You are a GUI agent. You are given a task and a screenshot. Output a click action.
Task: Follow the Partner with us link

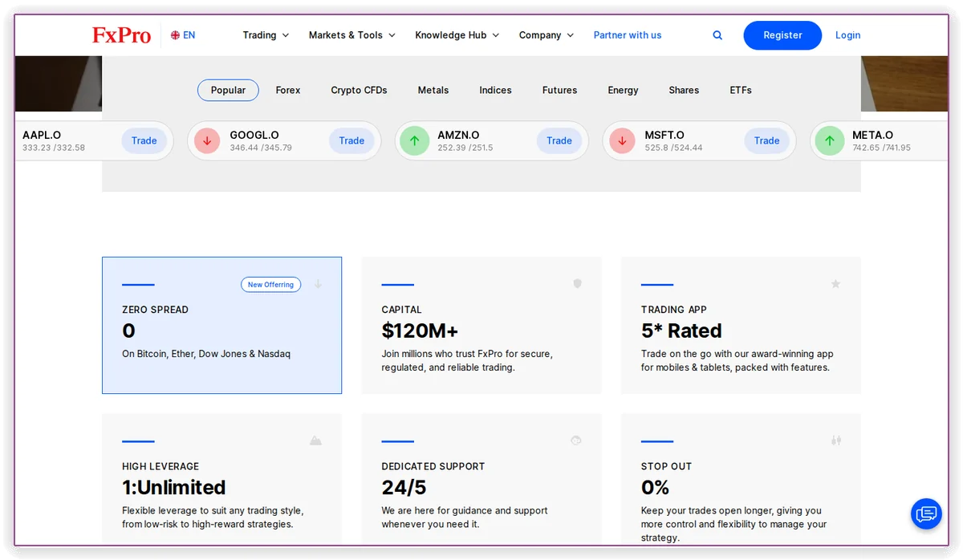click(x=628, y=35)
